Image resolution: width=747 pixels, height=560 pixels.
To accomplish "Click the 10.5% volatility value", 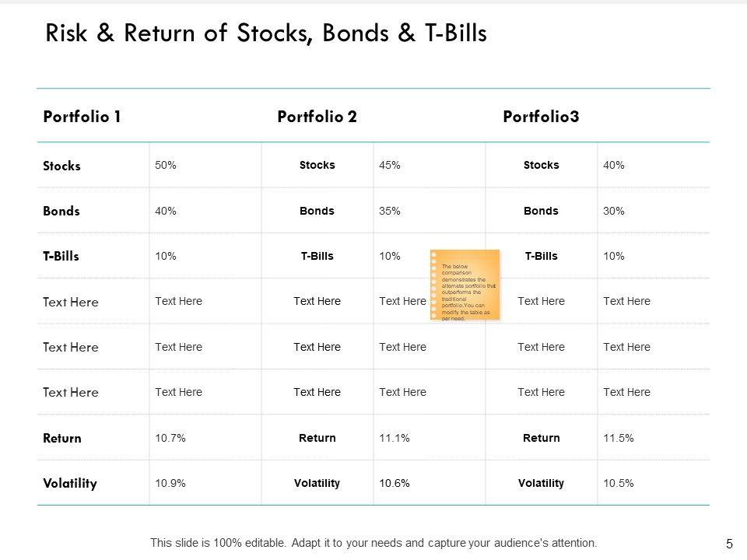I will tap(619, 483).
